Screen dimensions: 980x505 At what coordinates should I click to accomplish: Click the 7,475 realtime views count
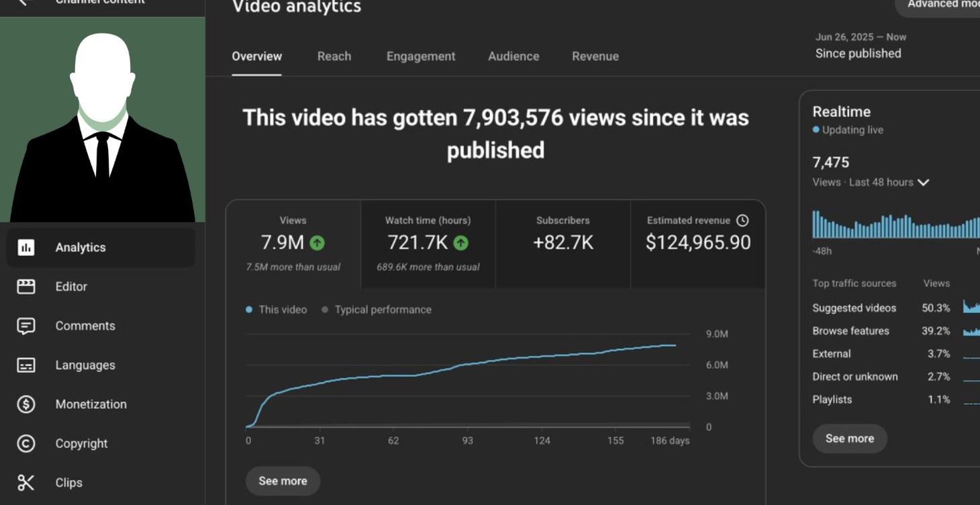831,163
